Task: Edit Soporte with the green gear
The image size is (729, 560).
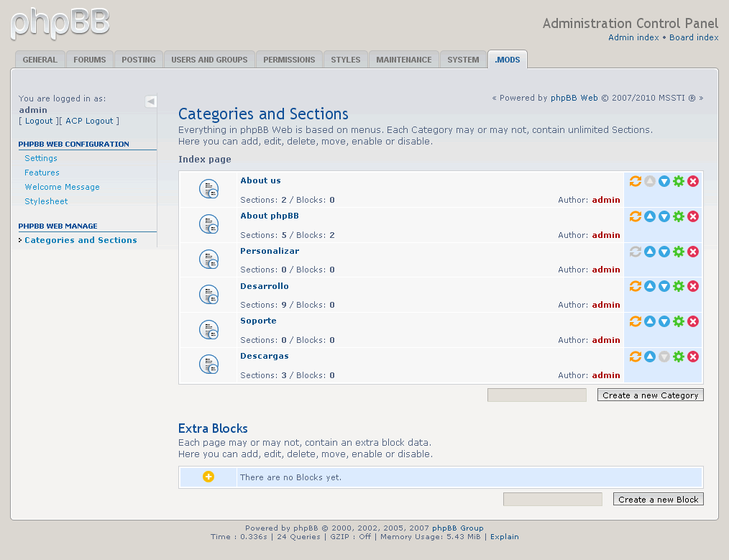Action: (679, 321)
